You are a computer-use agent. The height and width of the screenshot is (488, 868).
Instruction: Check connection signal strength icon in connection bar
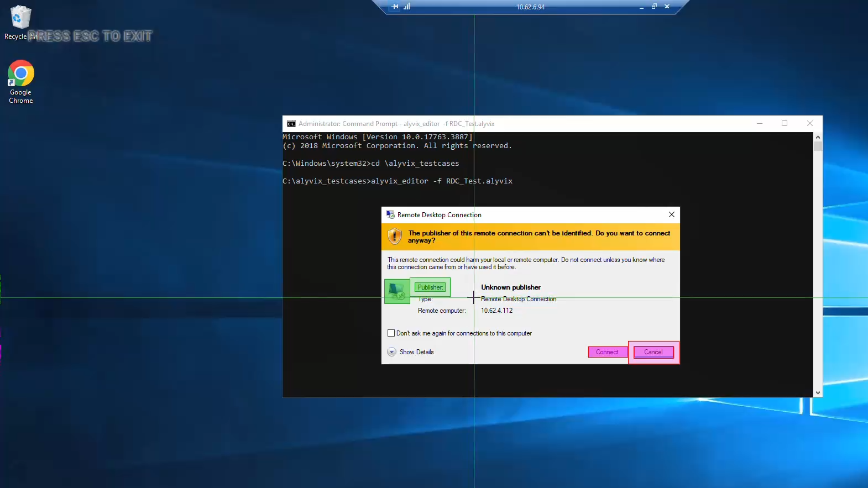(407, 7)
